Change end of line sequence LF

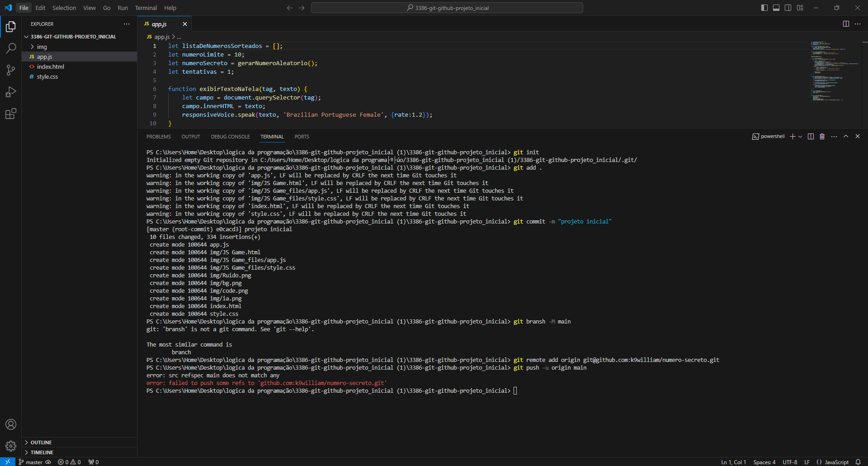[x=807, y=462]
